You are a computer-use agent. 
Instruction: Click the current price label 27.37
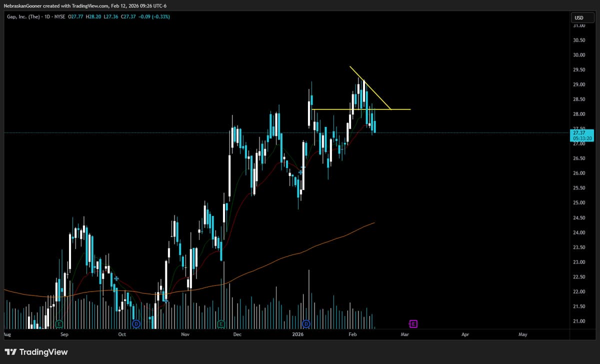[x=580, y=132]
